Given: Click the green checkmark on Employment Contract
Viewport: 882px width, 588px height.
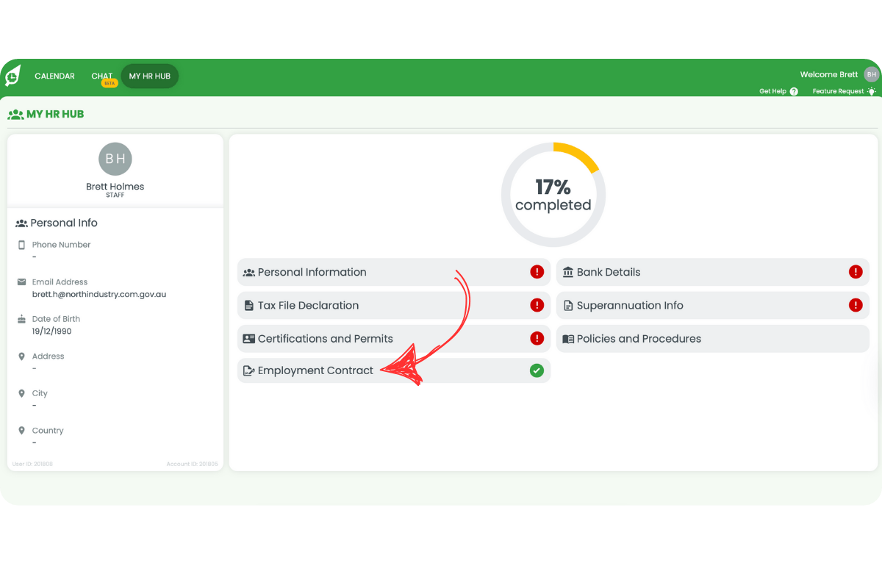Looking at the screenshot, I should pos(537,370).
